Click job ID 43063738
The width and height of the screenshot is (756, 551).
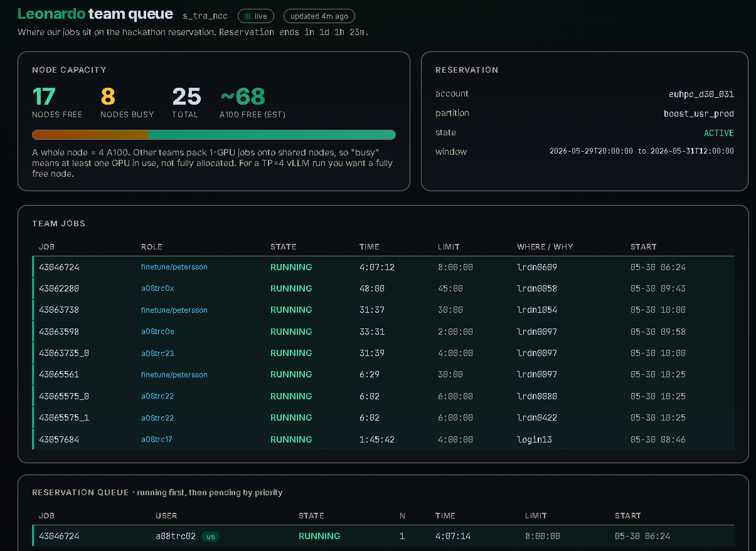(x=59, y=310)
